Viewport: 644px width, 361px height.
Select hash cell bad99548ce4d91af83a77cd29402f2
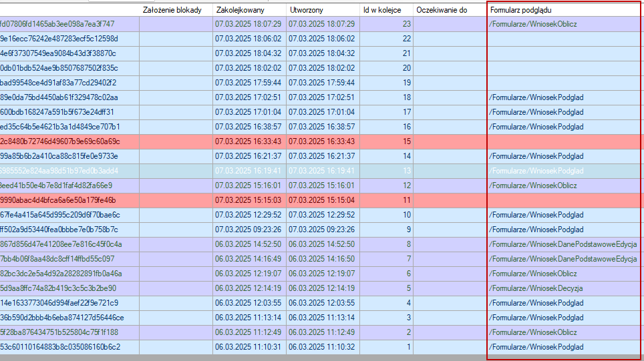tap(69, 83)
